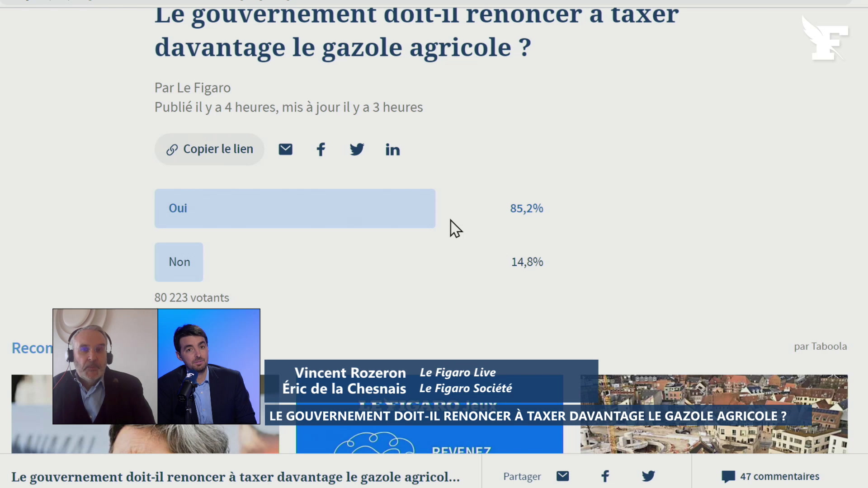Click the 80 223 votants count
868x488 pixels.
(x=192, y=298)
